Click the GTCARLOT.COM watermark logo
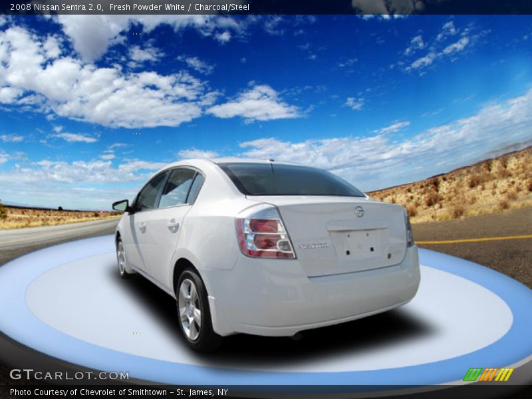 coord(69,375)
